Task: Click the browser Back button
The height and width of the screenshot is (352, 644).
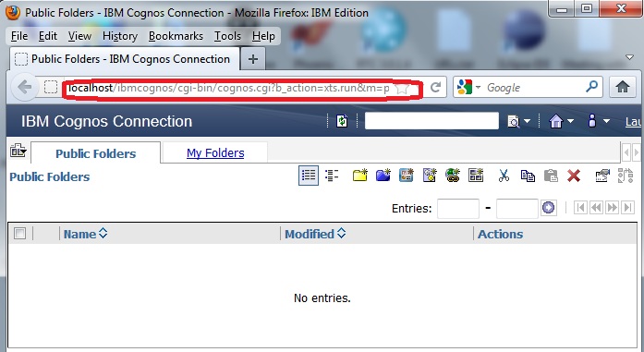Action: [x=25, y=87]
